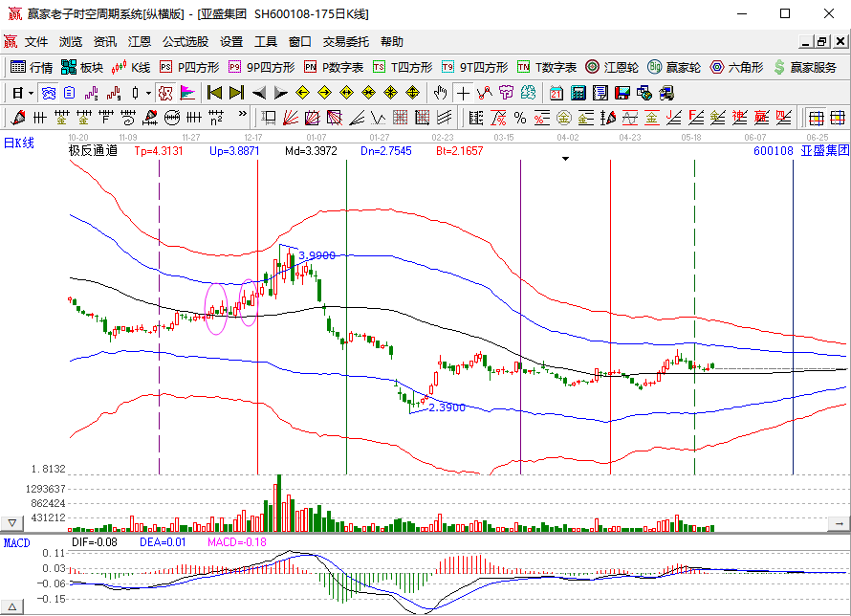The width and height of the screenshot is (851, 616).
Task: Toggle the first yellow grid layout button
Action: click(816, 118)
